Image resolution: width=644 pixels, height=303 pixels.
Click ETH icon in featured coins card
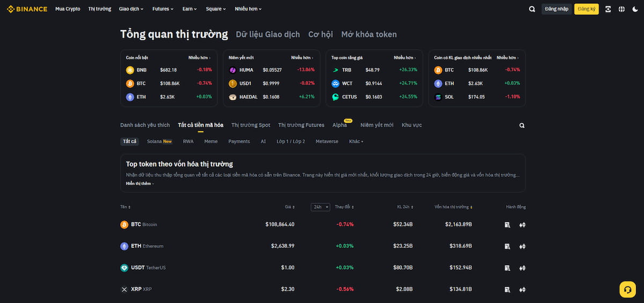tap(130, 97)
